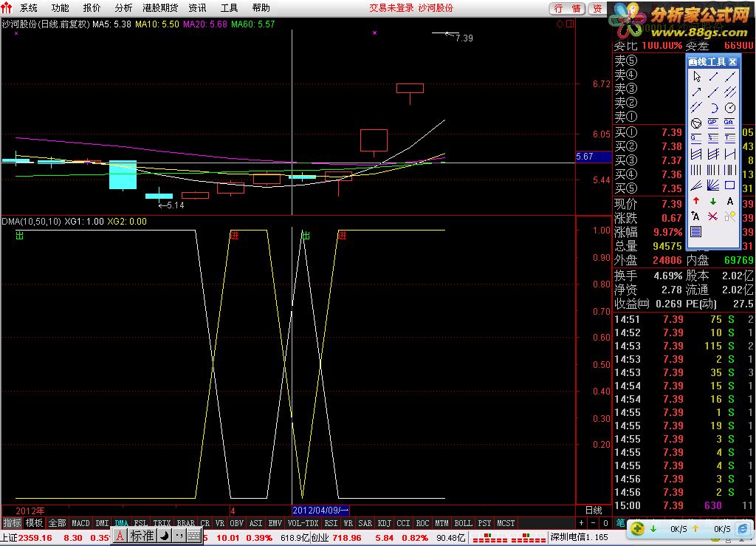Open the 报价 menu
756x546 pixels.
[92, 7]
